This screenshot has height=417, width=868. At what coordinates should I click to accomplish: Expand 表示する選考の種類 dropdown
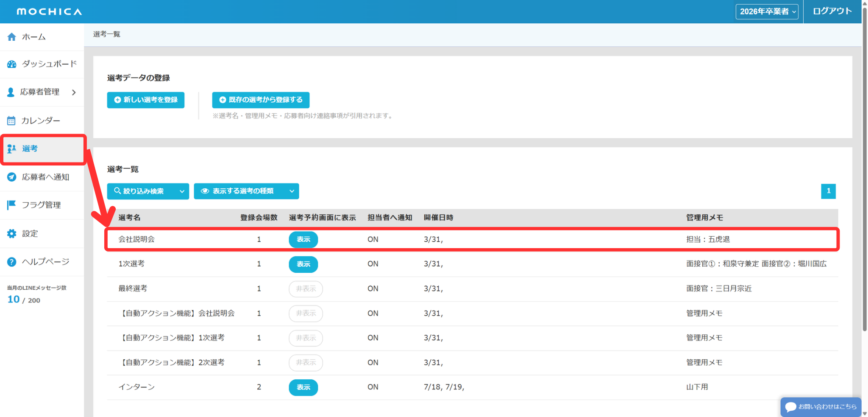(246, 191)
